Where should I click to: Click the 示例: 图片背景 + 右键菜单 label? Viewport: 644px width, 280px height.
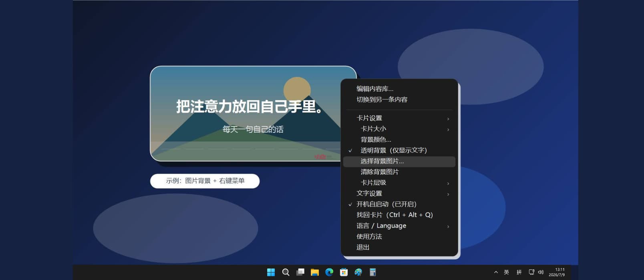coord(205,181)
